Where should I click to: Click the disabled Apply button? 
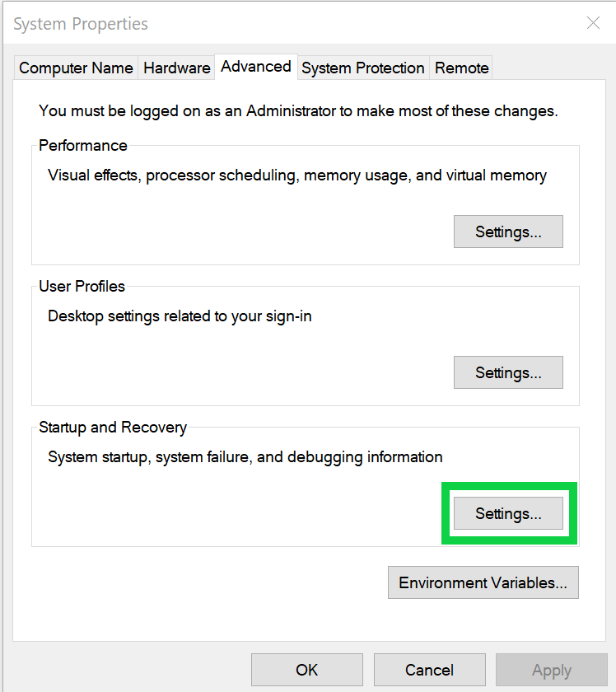[x=551, y=670]
